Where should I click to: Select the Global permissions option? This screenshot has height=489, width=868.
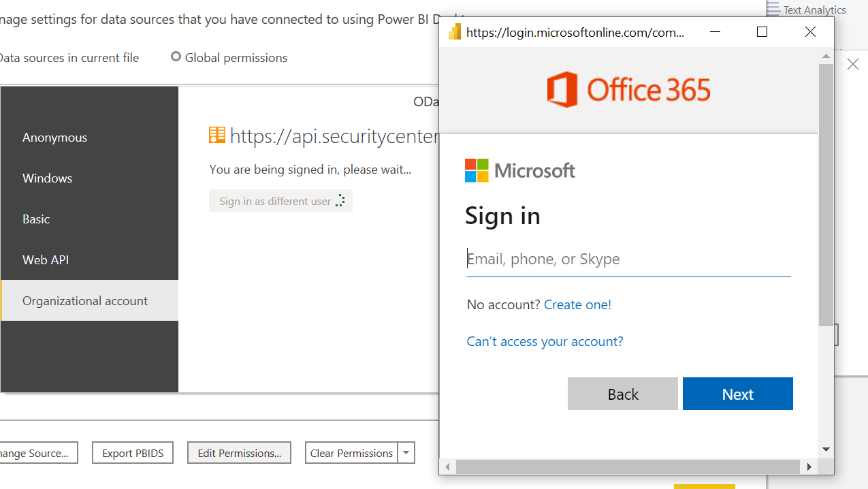click(176, 57)
